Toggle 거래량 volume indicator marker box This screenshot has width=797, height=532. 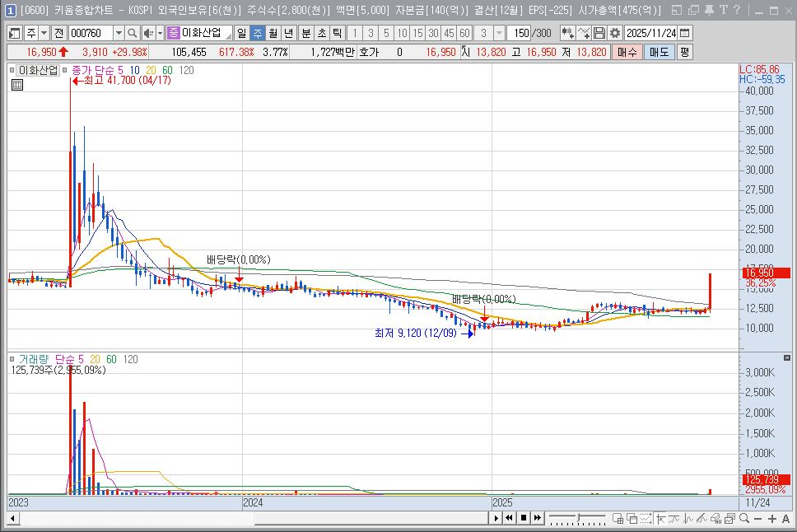[x=12, y=359]
